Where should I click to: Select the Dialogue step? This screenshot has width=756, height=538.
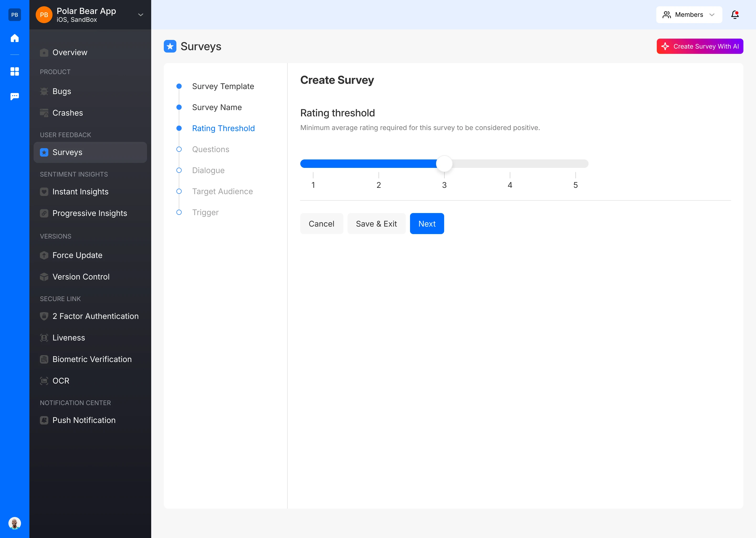coord(208,170)
